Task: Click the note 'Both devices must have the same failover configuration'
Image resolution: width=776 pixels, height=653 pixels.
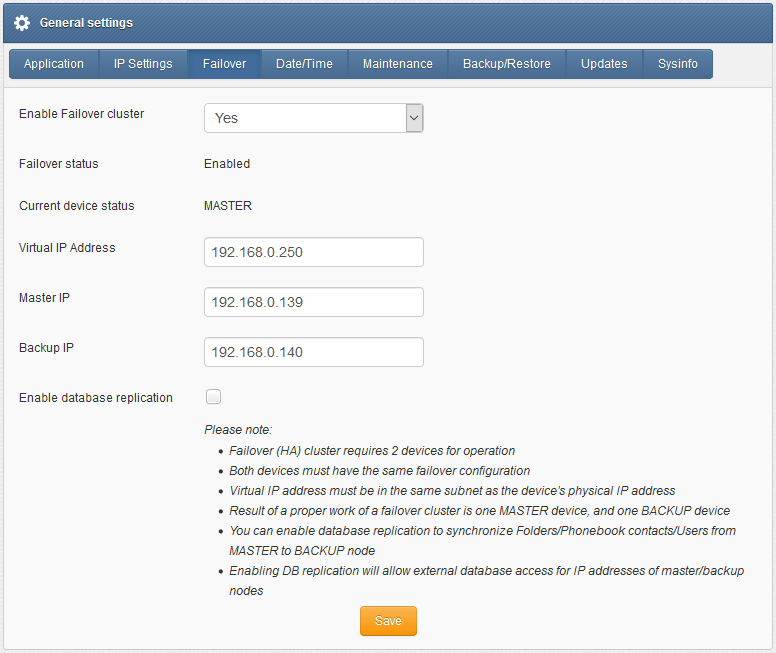Action: pos(380,471)
